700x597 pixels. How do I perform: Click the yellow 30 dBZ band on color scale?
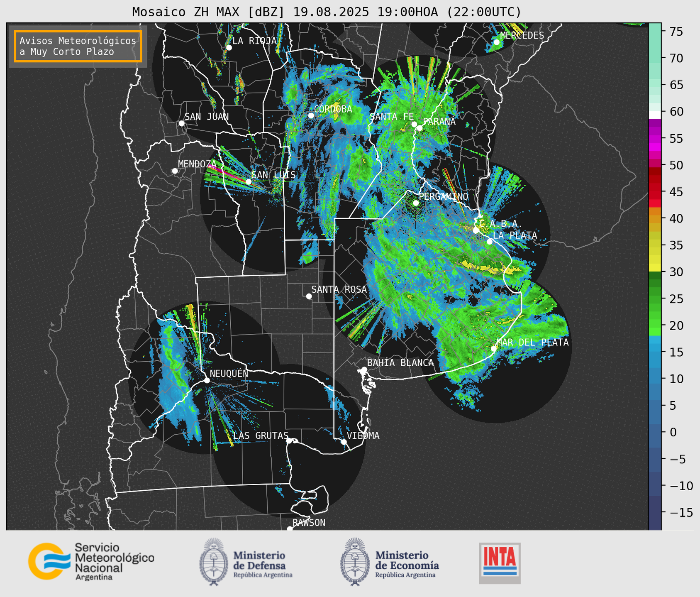click(655, 268)
